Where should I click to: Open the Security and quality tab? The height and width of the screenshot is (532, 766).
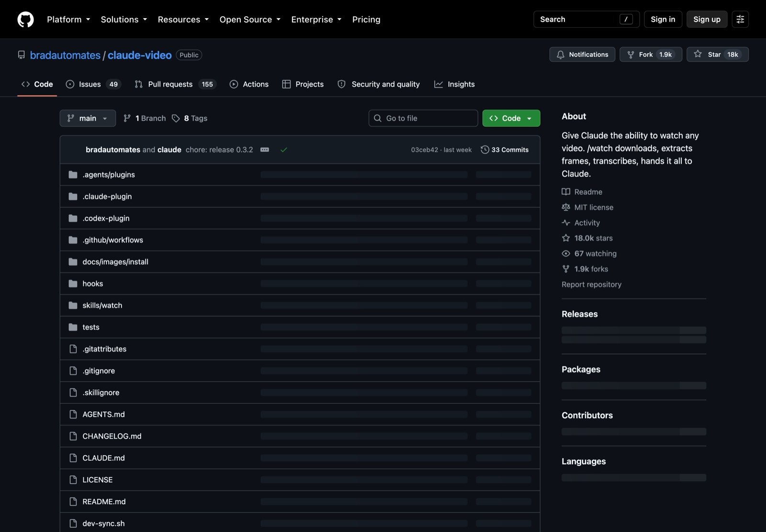(379, 84)
